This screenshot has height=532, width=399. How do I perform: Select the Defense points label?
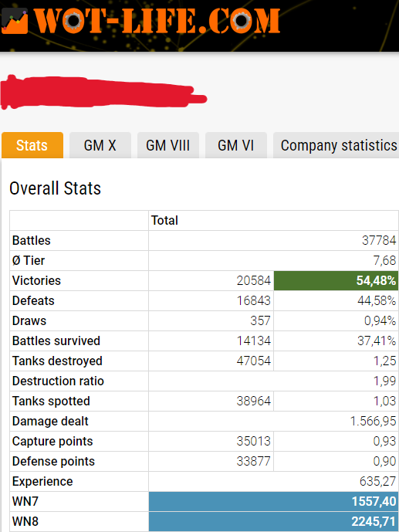coord(53,461)
